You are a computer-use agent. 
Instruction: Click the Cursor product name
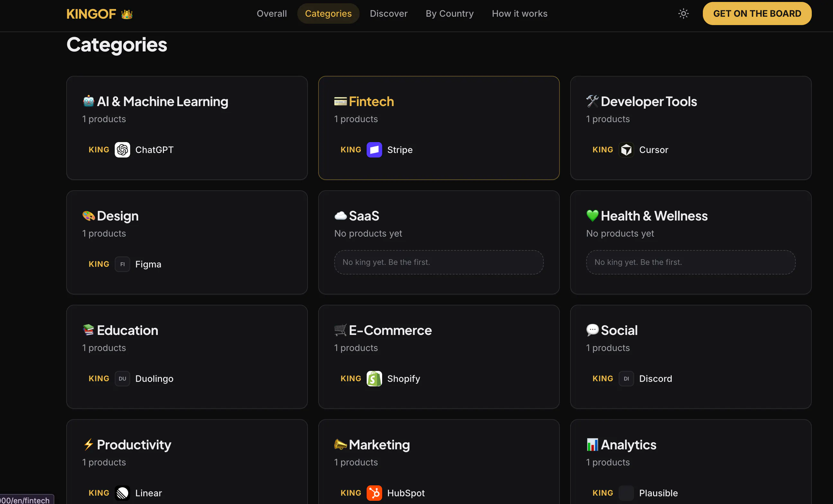pyautogui.click(x=653, y=150)
